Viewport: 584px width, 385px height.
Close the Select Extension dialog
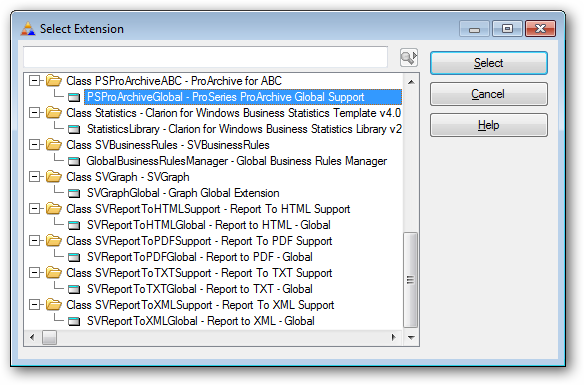click(x=540, y=29)
